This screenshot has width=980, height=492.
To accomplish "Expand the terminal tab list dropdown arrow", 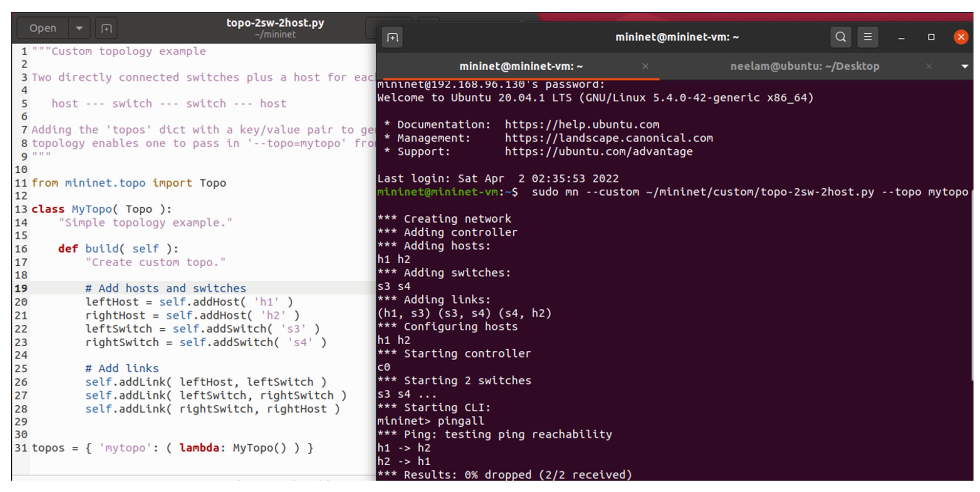I will tap(964, 66).
